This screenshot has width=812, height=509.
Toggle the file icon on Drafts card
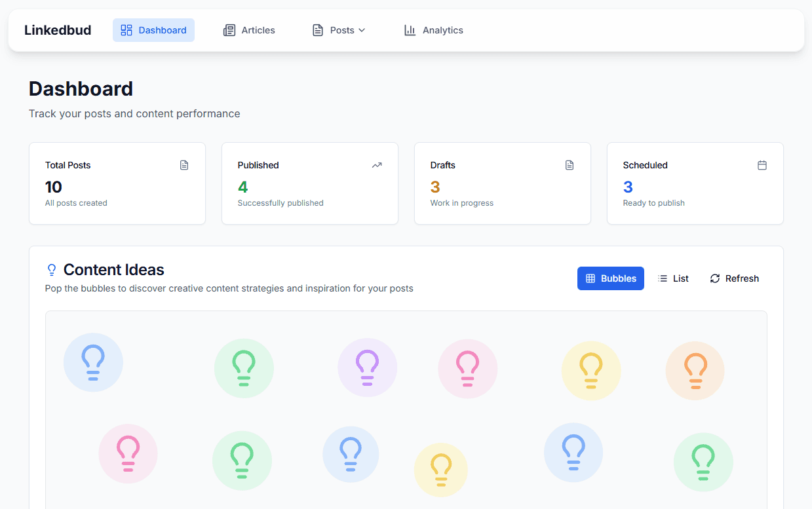click(x=570, y=165)
